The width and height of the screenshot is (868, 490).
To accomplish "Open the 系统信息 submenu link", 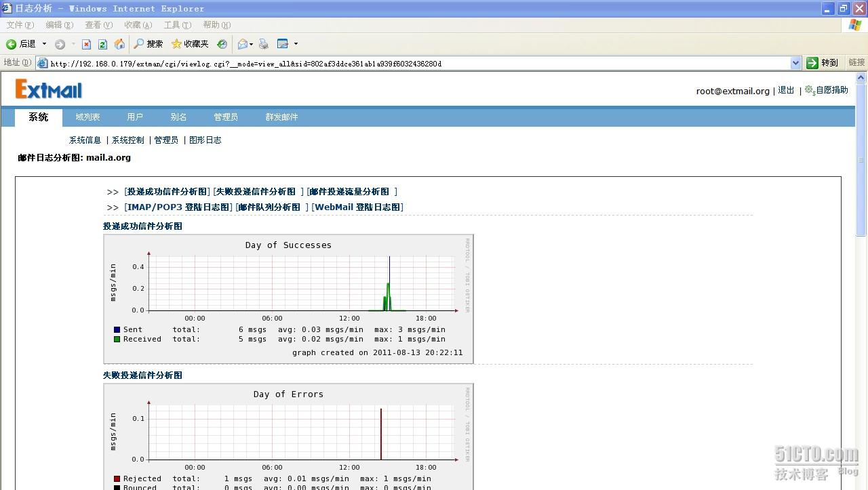I will click(85, 140).
